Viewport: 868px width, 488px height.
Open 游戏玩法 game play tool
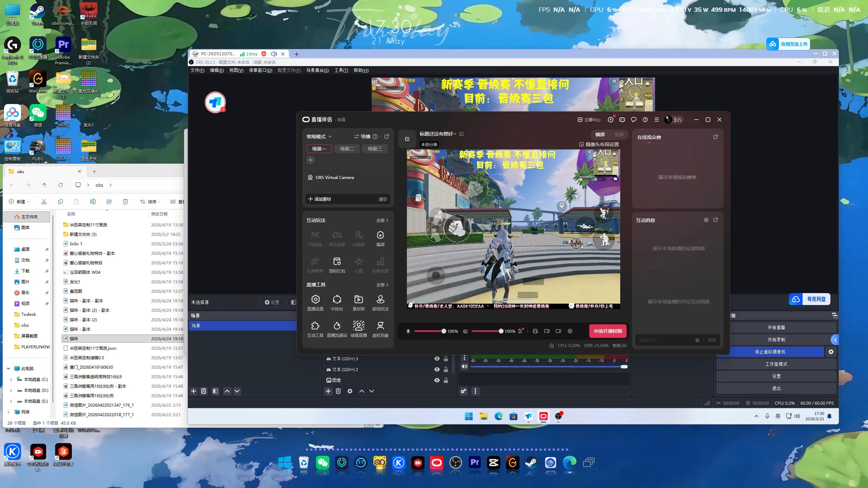[380, 303]
